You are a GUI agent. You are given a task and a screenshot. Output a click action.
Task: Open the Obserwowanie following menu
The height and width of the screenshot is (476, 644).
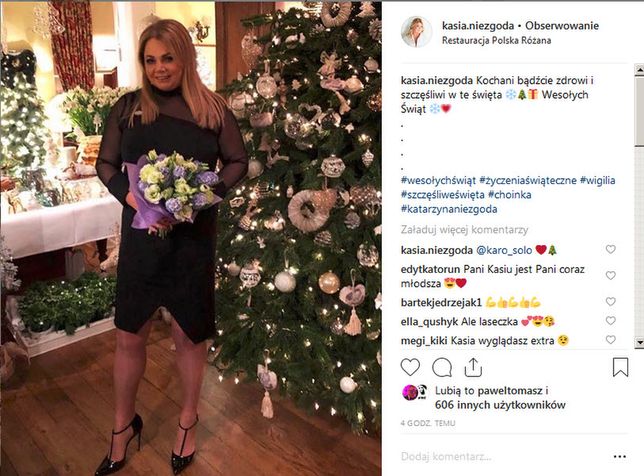(562, 26)
